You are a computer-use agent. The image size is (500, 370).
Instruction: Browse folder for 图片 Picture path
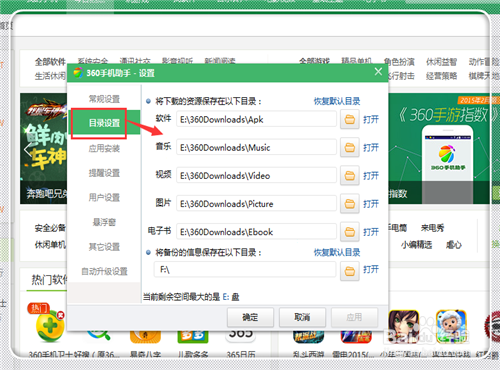pyautogui.click(x=350, y=204)
